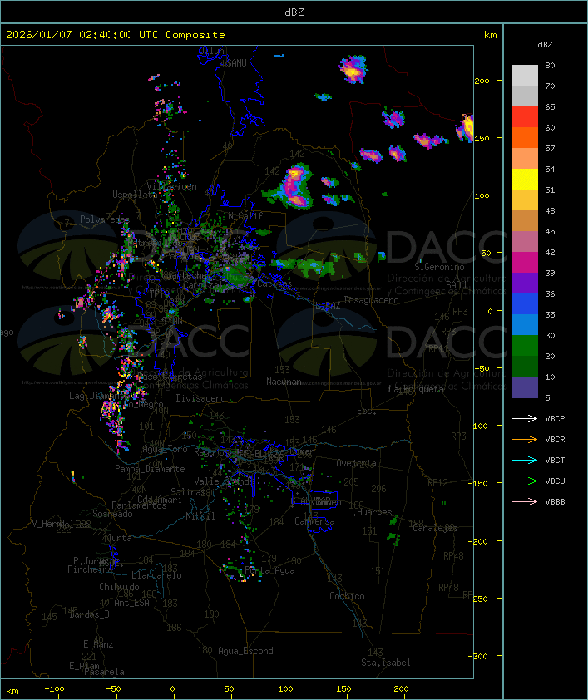Click the Nacunan location label
Viewport: 588px width, 700px height.
coord(284,382)
